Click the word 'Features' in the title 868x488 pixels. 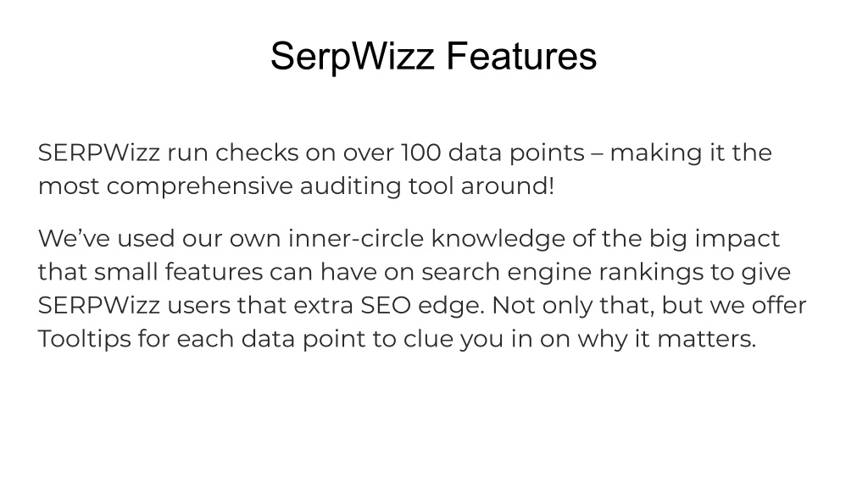coord(521,56)
